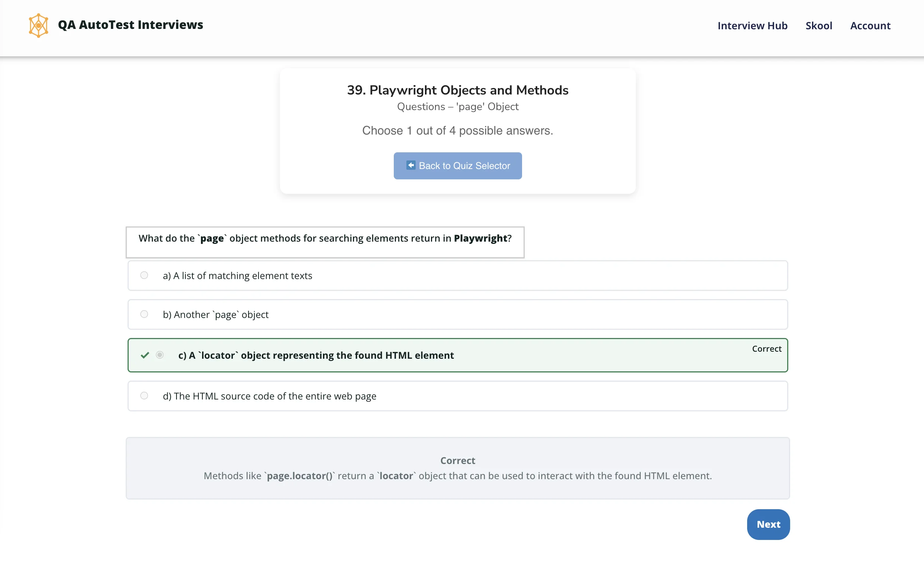Select radio button for answer a
This screenshot has width=924, height=567.
144,275
